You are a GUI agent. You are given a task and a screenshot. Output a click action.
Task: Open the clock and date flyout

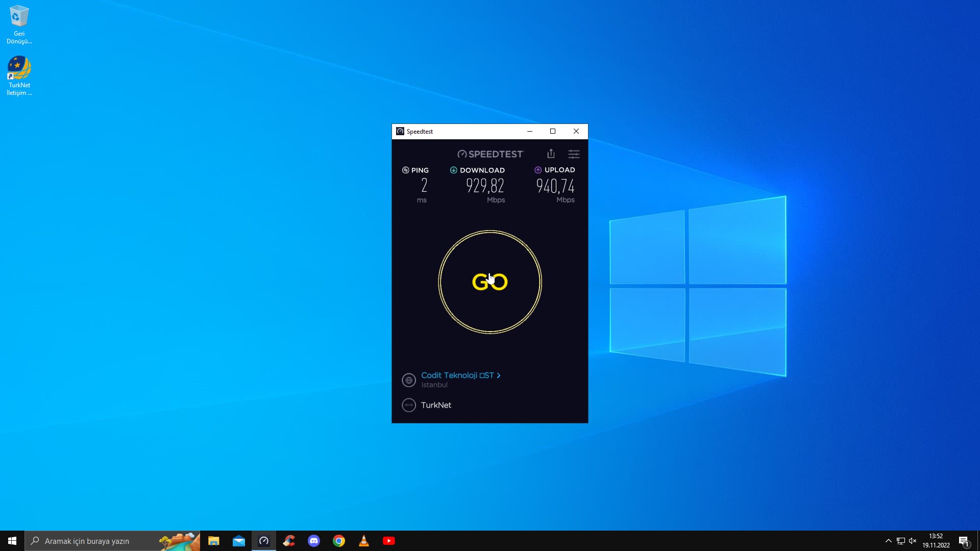click(x=936, y=541)
